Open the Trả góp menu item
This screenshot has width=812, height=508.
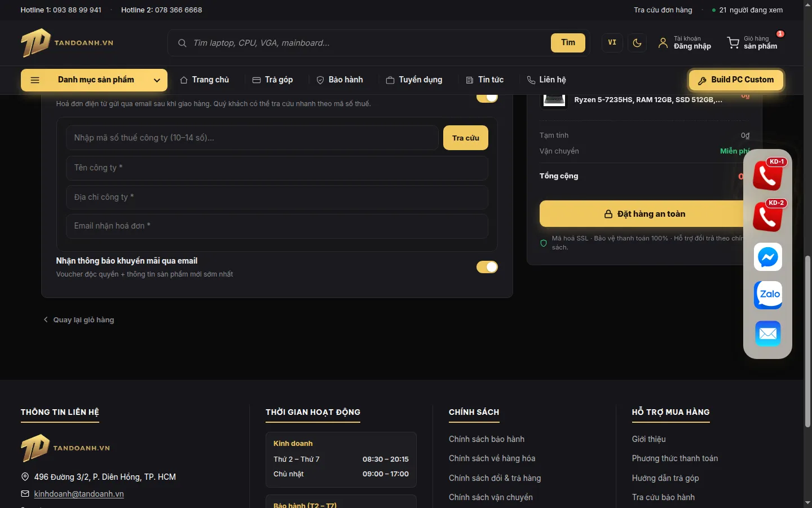(x=272, y=80)
